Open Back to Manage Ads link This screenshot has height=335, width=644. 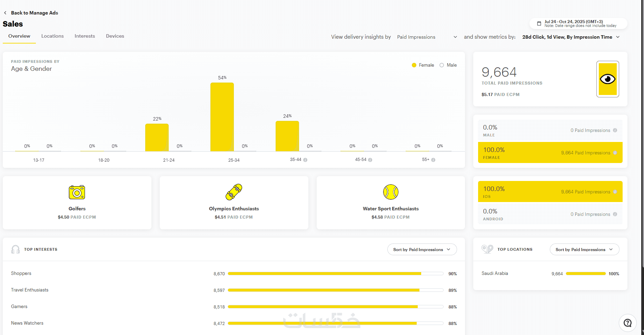(34, 13)
